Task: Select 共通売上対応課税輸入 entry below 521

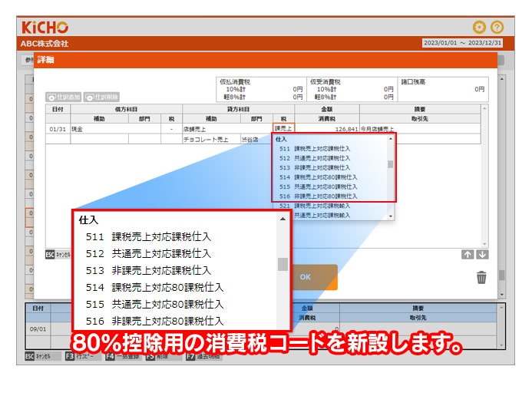Action: (x=322, y=215)
